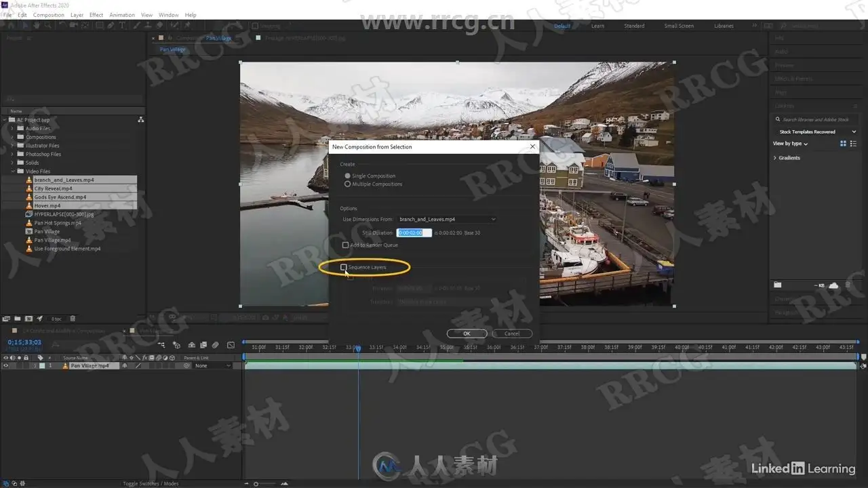Viewport: 868px width, 488px height.
Task: Select the Hand tool
Action: [37, 25]
